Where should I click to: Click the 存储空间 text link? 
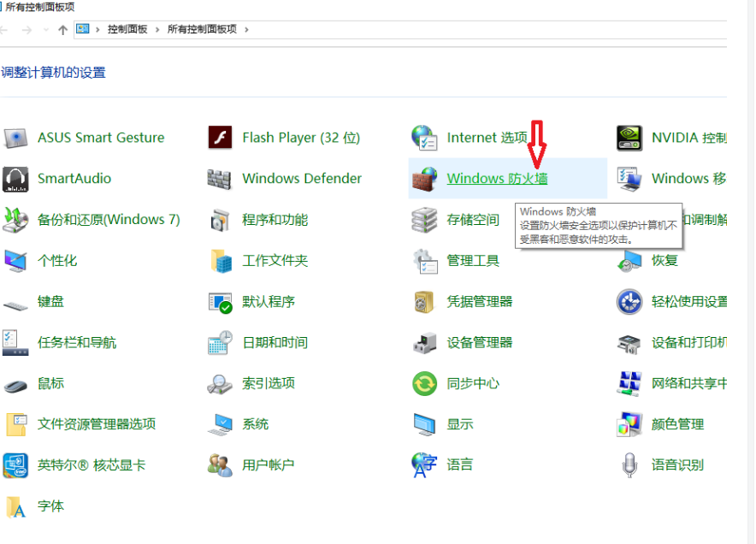point(473,220)
